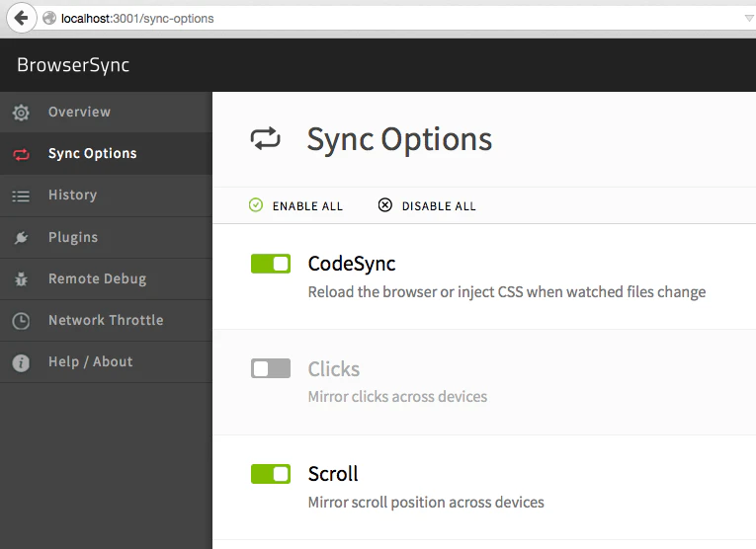
Task: Click the BrowserSync header title
Action: pyautogui.click(x=73, y=65)
